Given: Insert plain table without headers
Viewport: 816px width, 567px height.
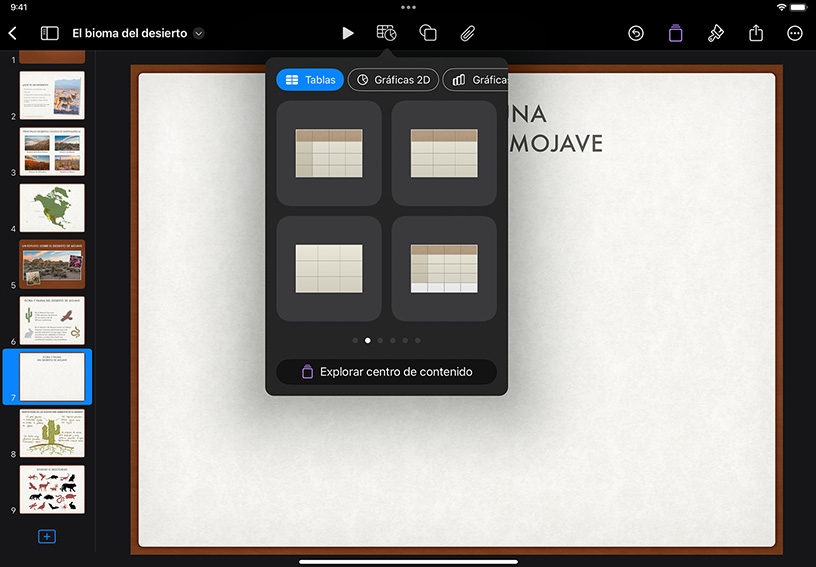Looking at the screenshot, I should coord(329,268).
